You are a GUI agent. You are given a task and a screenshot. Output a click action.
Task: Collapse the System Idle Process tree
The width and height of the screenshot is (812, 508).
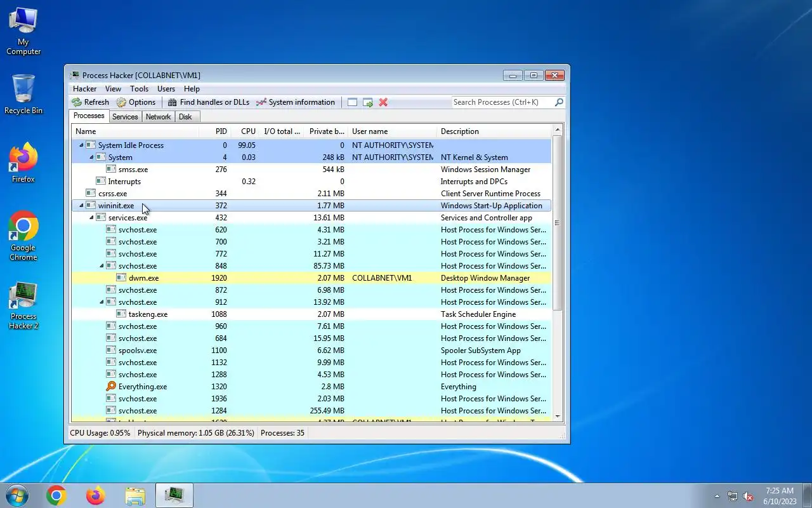coord(81,145)
